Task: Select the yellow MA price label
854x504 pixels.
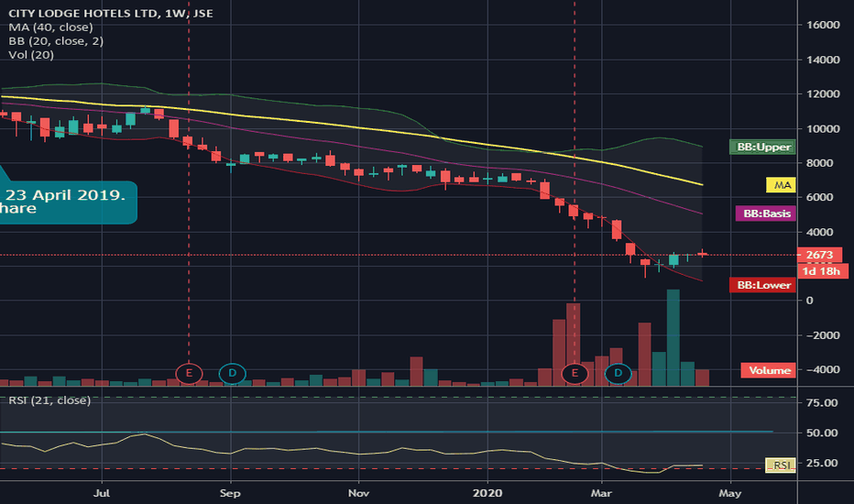Action: tap(781, 185)
